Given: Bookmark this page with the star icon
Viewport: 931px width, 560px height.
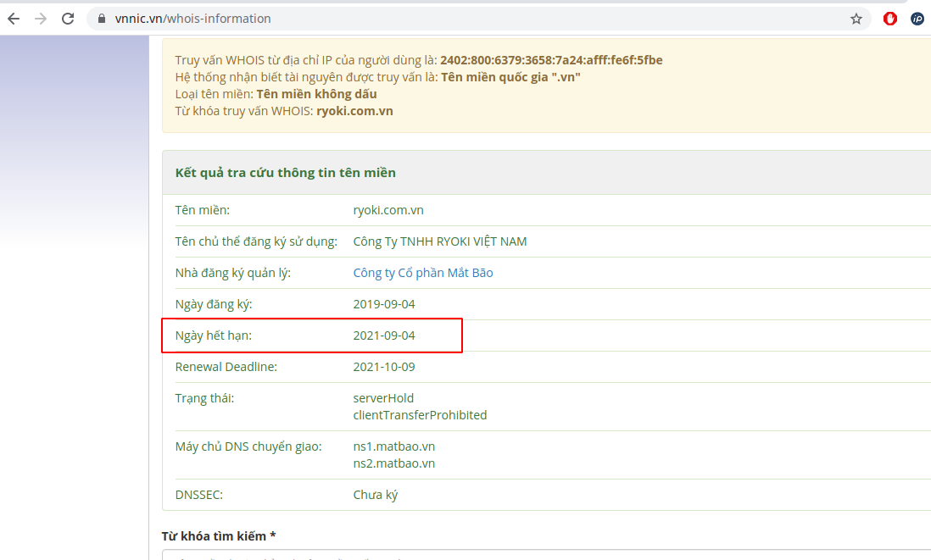Looking at the screenshot, I should (856, 19).
